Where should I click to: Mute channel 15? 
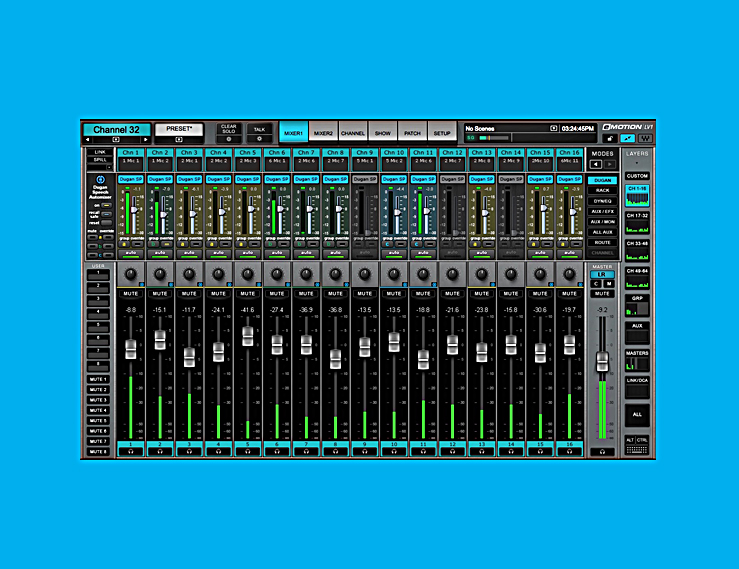(540, 294)
